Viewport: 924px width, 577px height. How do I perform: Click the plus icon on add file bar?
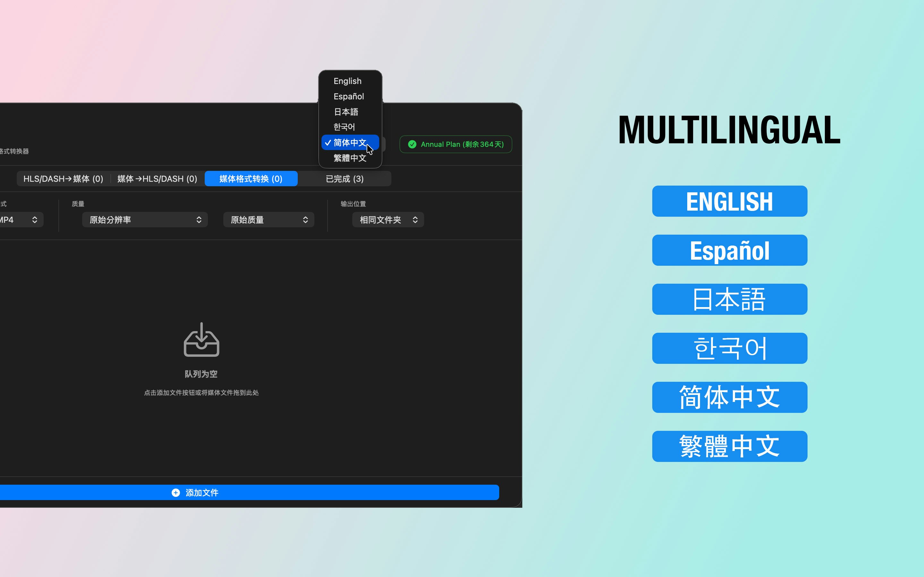[175, 493]
